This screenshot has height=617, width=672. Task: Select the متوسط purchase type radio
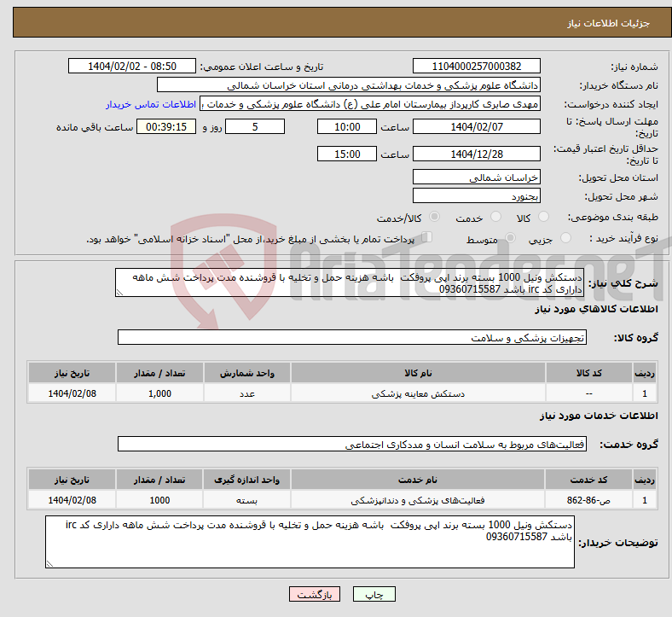[x=510, y=237]
